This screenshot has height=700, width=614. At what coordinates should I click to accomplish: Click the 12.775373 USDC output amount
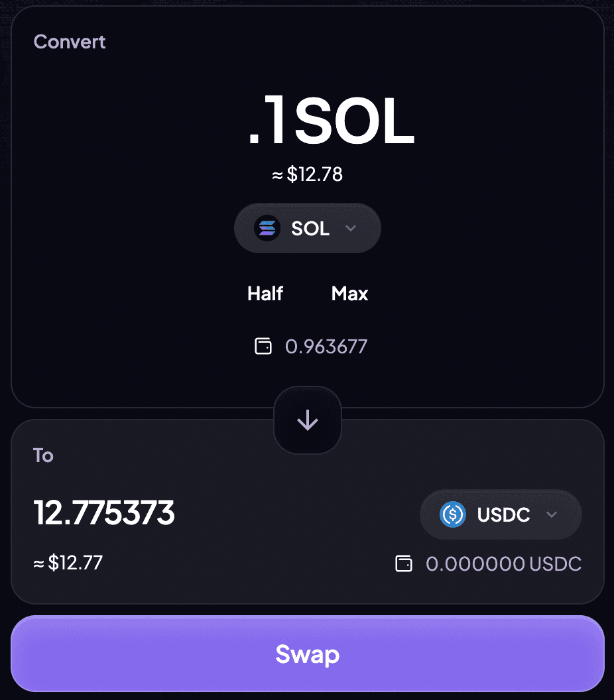pos(104,514)
